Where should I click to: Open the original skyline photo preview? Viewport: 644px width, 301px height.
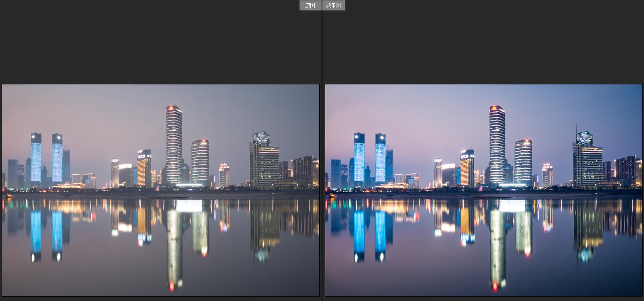coord(161,190)
